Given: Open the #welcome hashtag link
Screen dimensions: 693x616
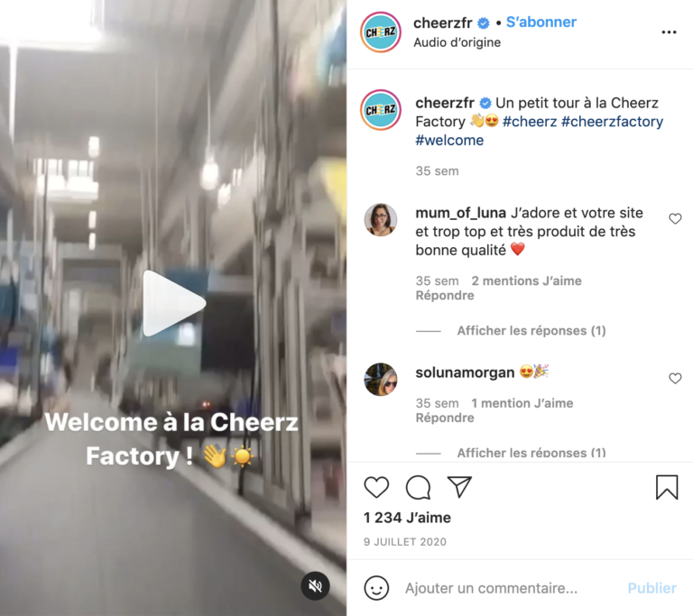Looking at the screenshot, I should (449, 140).
